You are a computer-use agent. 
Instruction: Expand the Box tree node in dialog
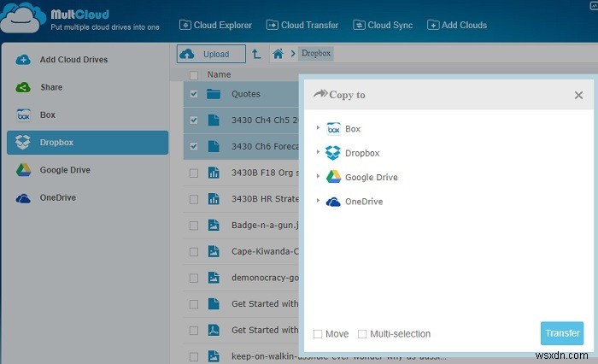[318, 128]
